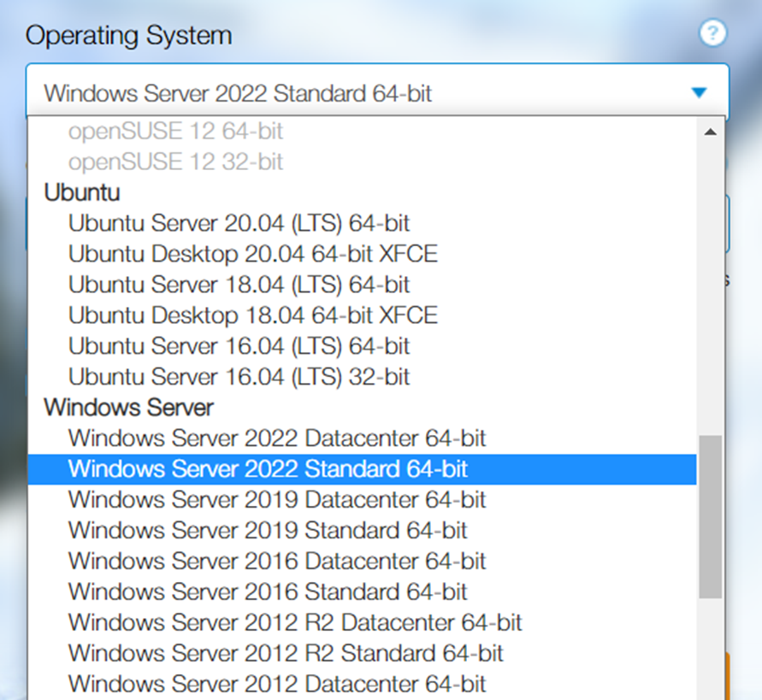Collapse the Operating System dropdown arrow
Image resolution: width=762 pixels, height=700 pixels.
[699, 92]
